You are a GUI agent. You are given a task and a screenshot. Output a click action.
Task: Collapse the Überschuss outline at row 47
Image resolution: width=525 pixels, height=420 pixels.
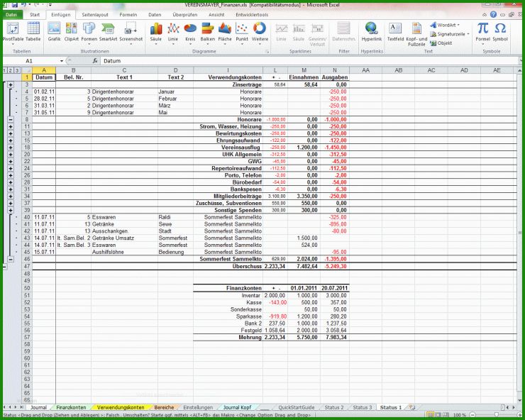pos(4,267)
